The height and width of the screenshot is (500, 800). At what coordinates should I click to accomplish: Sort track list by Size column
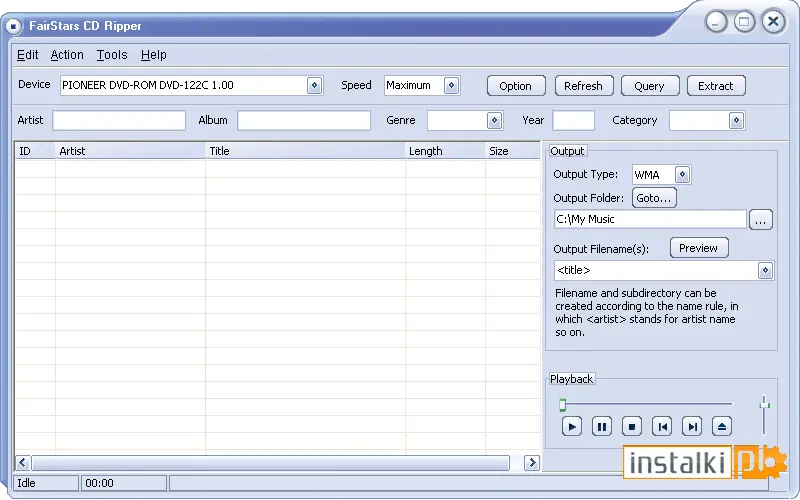(x=512, y=151)
